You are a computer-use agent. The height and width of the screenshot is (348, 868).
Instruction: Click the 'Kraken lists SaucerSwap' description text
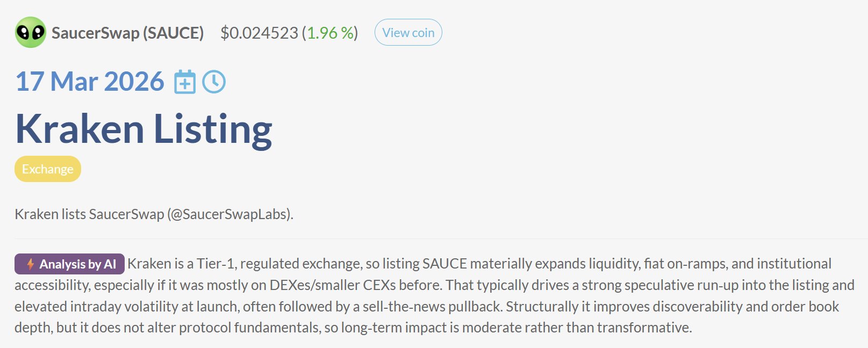pyautogui.click(x=89, y=214)
